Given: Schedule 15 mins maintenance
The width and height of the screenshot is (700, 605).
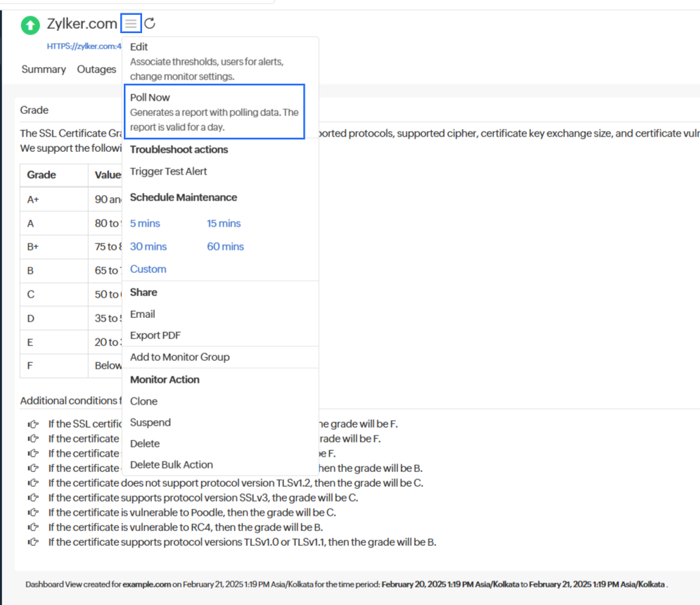Looking at the screenshot, I should [224, 224].
